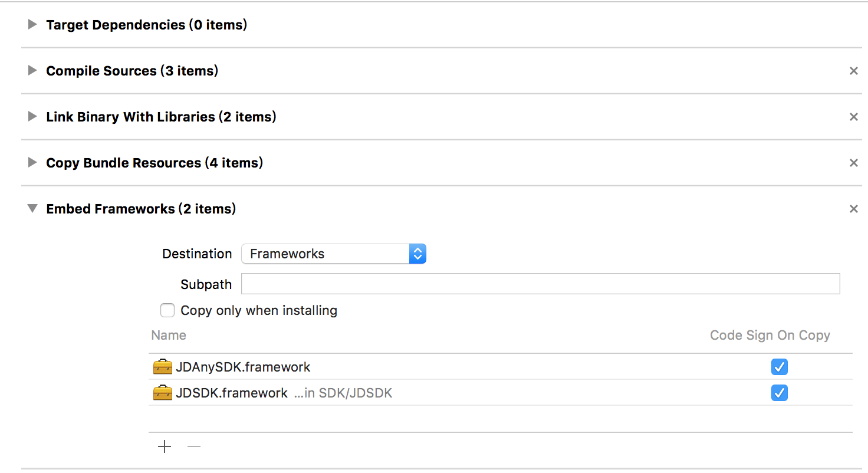Uncheck Code Sign On Copy for JDSDK.framework
This screenshot has width=868, height=473.
click(780, 393)
